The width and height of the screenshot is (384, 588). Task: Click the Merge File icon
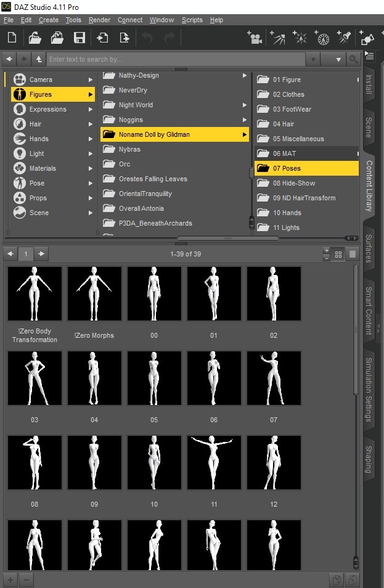[57, 38]
